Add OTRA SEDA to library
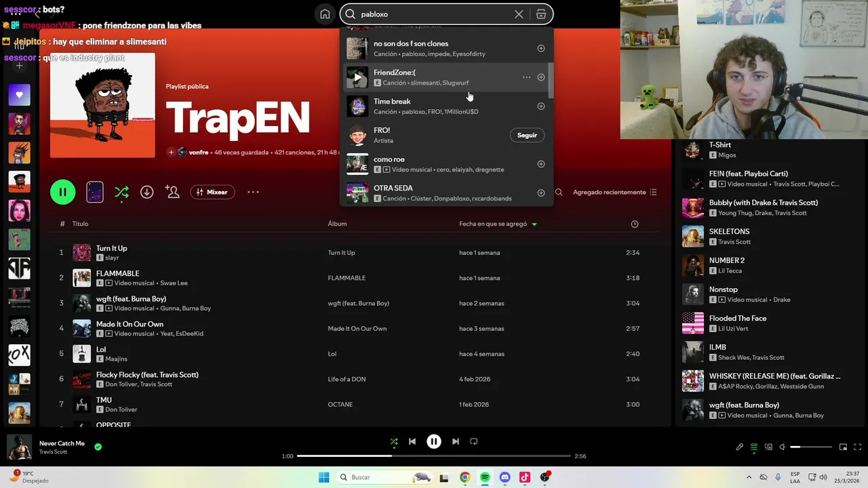The image size is (868, 488). pos(541,193)
